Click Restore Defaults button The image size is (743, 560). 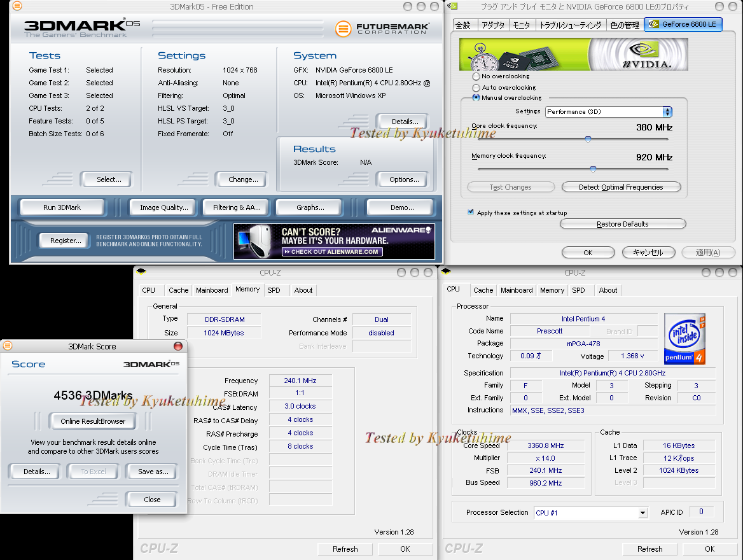[x=623, y=224]
